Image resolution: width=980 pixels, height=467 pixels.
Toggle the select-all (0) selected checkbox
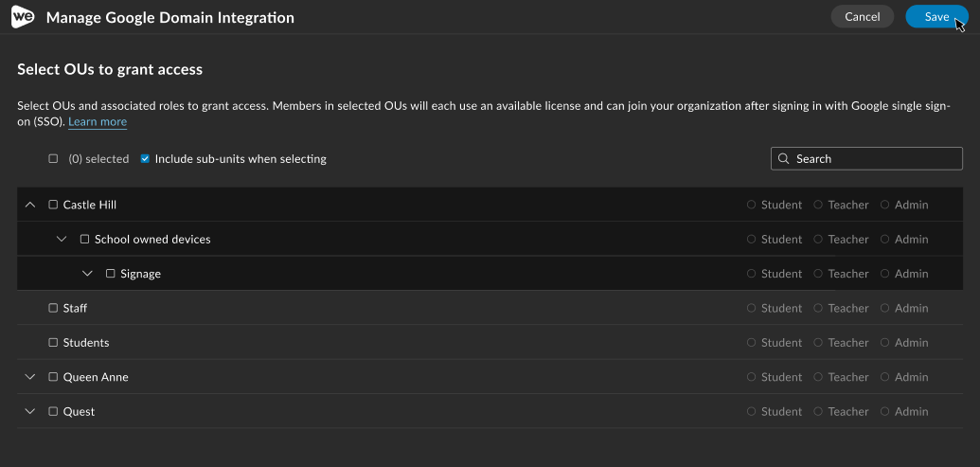tap(53, 159)
